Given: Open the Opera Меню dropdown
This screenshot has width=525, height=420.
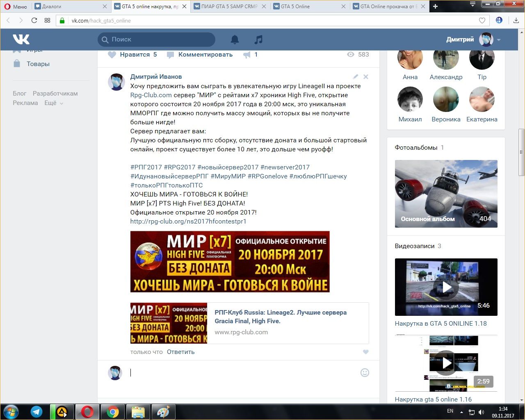Looking at the screenshot, I should point(16,6).
